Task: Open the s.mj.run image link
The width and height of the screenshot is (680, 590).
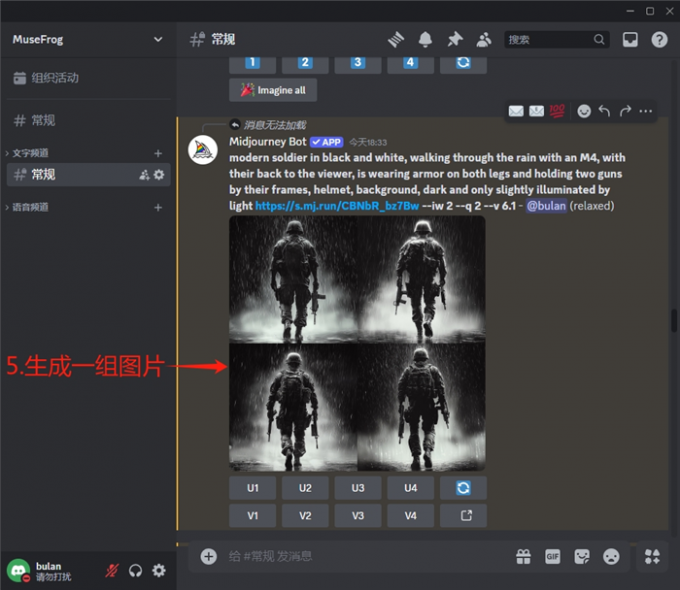Action: click(x=337, y=206)
